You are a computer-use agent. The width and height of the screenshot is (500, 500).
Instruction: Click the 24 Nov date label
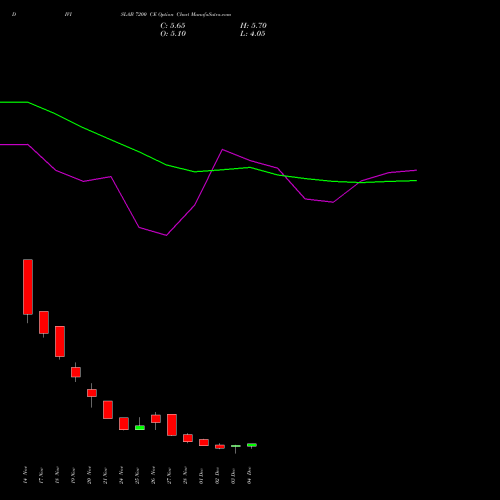pos(121,475)
